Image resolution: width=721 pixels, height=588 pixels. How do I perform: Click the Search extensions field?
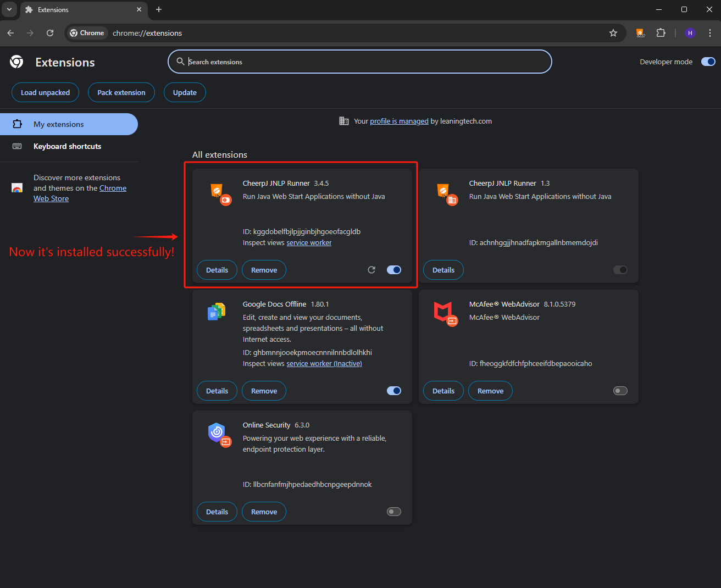point(360,62)
